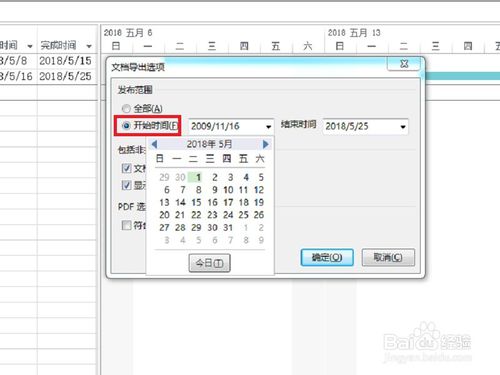Click cell 2018/5/15 in the table
Viewport: 500px width, 375px height.
pyautogui.click(x=65, y=61)
